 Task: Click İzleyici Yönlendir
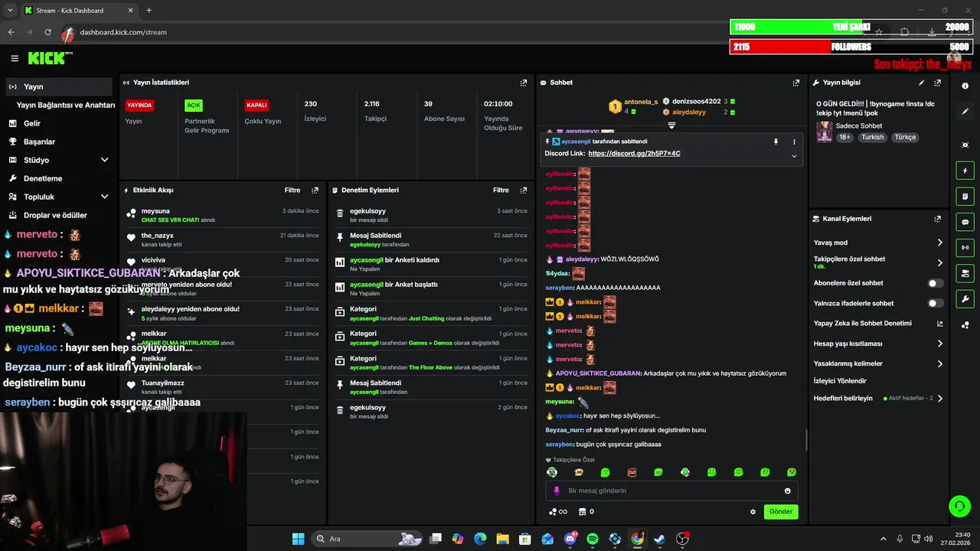coord(840,381)
